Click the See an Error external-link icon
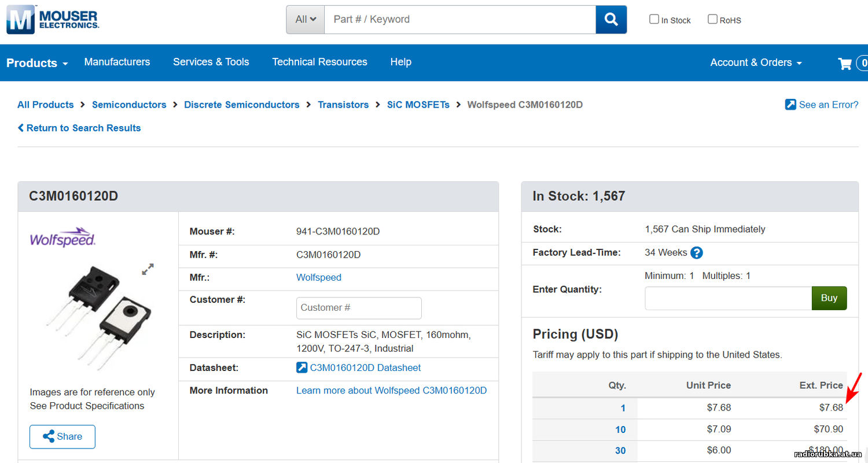868x463 pixels. click(x=790, y=105)
